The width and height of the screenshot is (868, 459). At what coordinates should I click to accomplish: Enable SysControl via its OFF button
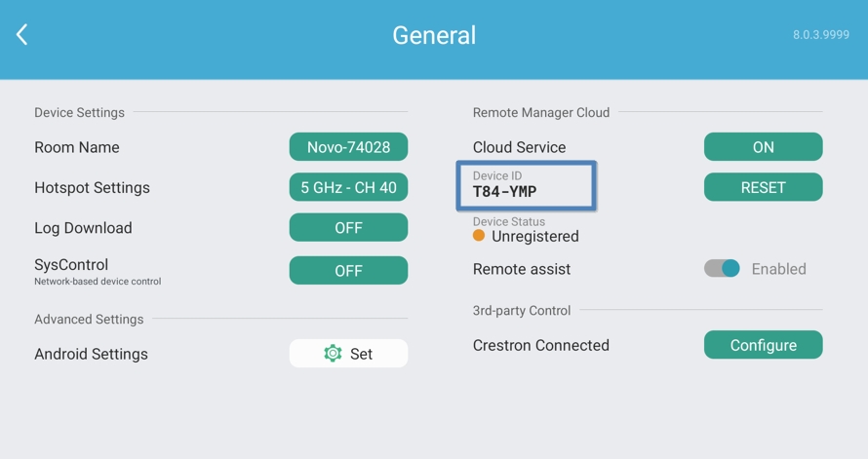(348, 271)
